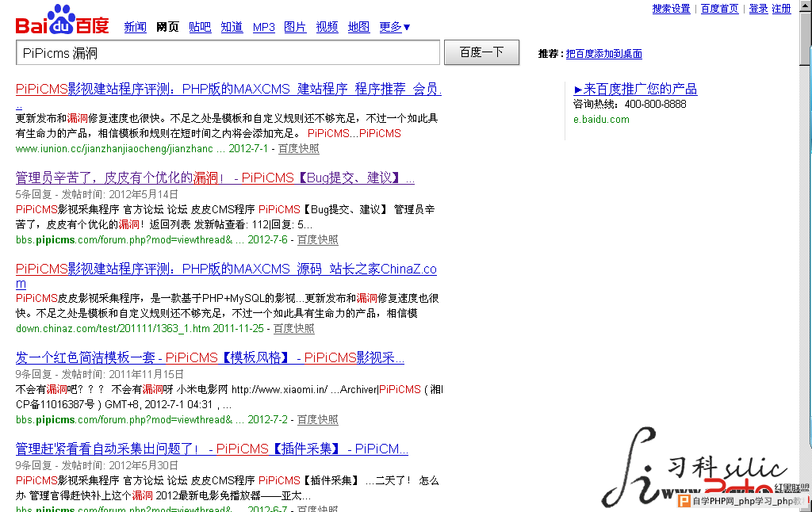Open the 新闻 search tab
This screenshot has width=812, height=512.
point(135,27)
